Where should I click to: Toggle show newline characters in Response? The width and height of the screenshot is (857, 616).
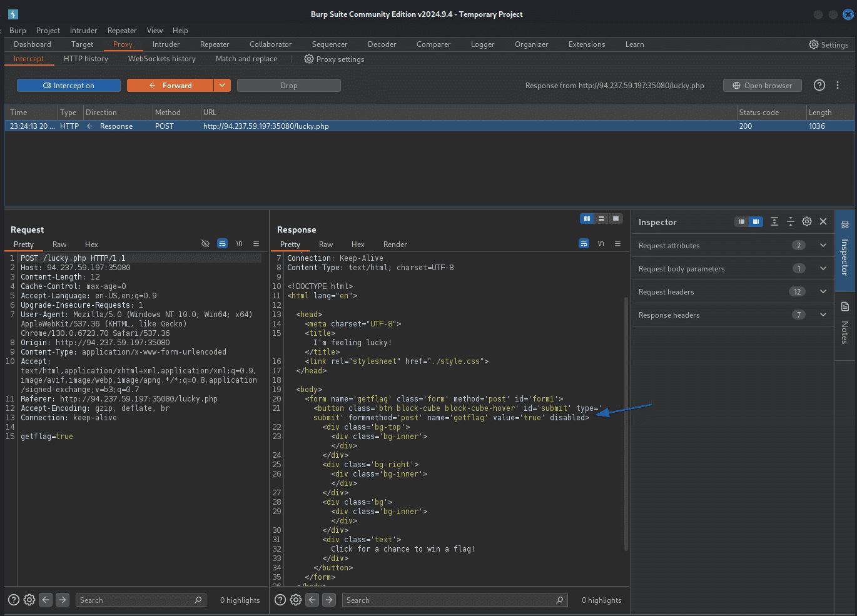pos(601,243)
